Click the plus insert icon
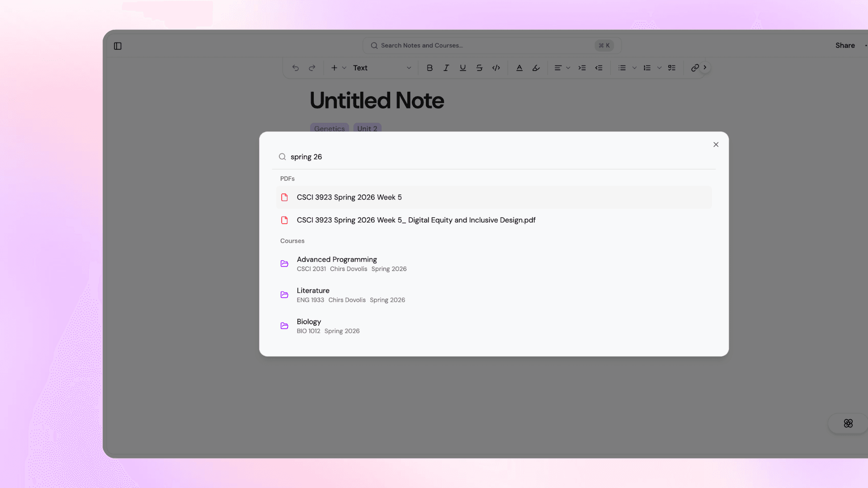 334,68
